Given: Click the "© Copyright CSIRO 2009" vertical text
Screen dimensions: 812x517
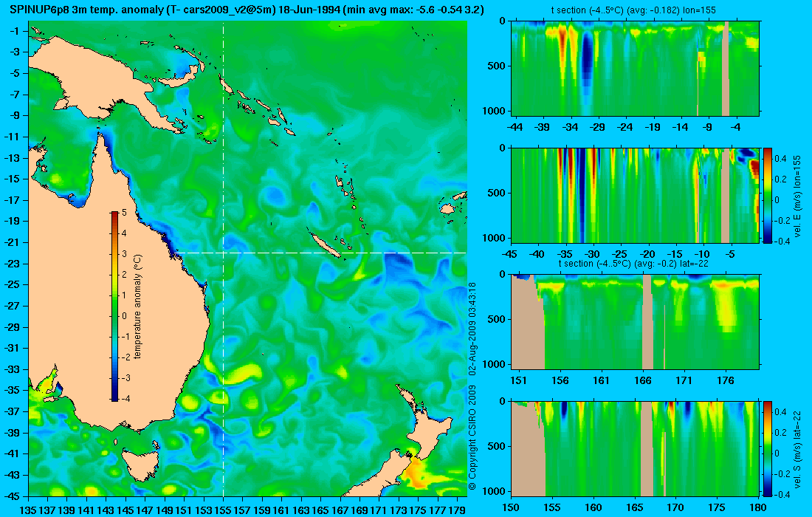Looking at the screenshot, I should [472, 438].
